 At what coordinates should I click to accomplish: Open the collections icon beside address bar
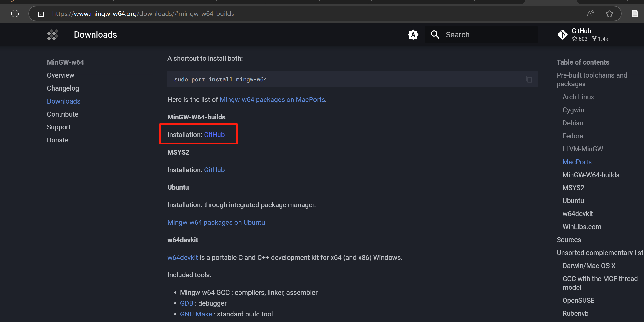click(635, 13)
